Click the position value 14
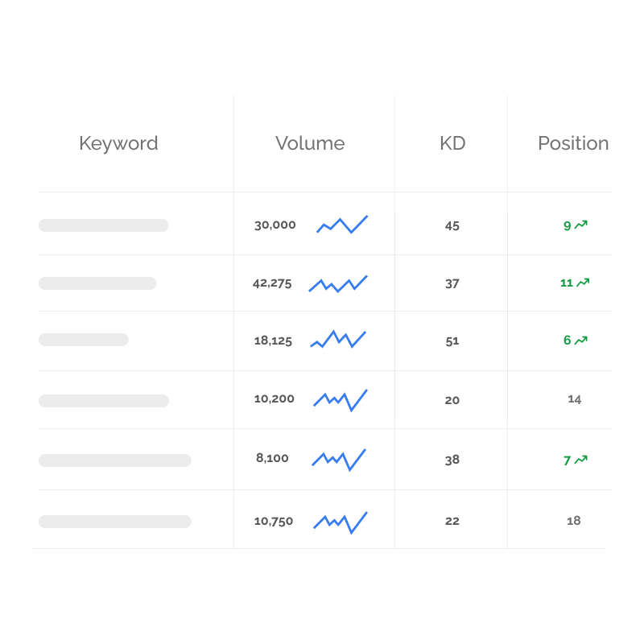 pyautogui.click(x=574, y=398)
